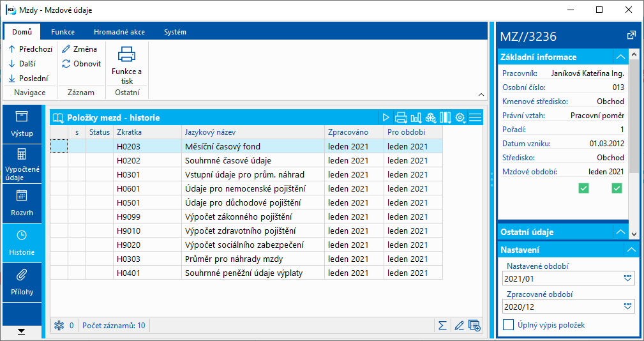Open the cubes icon in grid header
This screenshot has width=644, height=341.
pos(430,118)
